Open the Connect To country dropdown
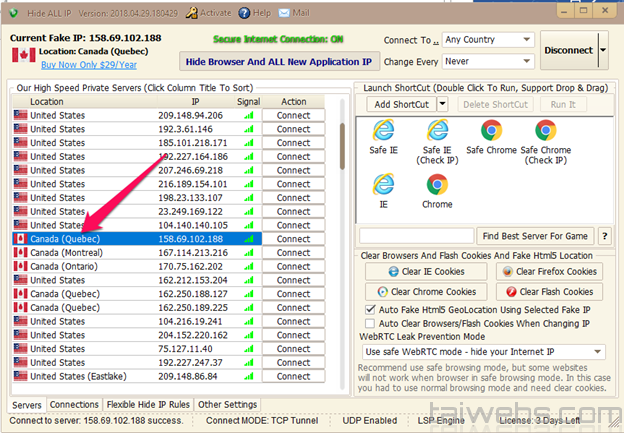624x433 pixels. pyautogui.click(x=488, y=40)
